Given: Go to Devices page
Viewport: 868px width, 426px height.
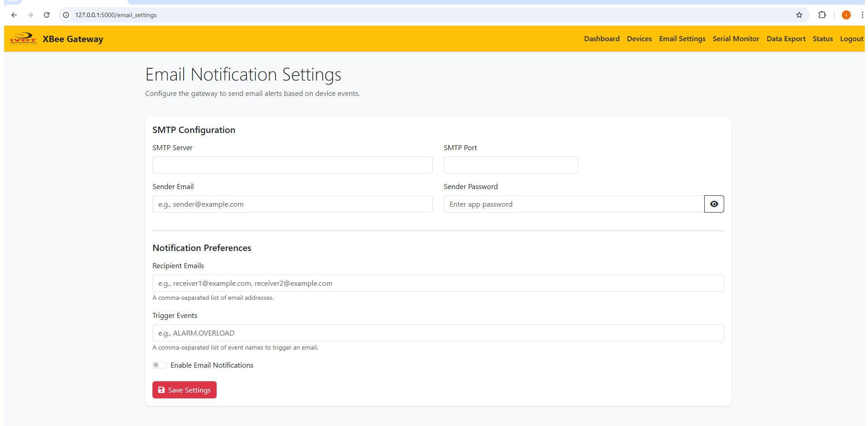Looking at the screenshot, I should (639, 39).
